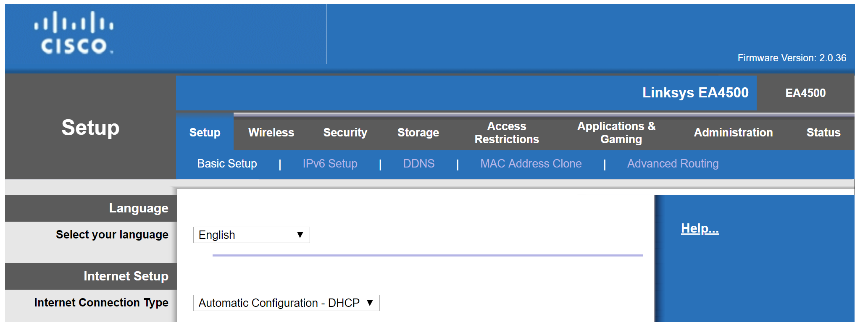This screenshot has width=868, height=322.
Task: Open the Help... link
Action: (700, 228)
